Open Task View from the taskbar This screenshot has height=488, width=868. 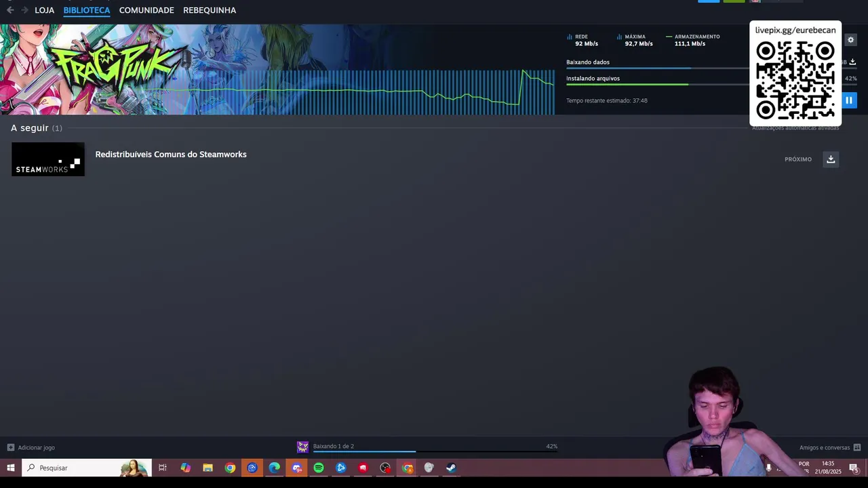coord(163,468)
